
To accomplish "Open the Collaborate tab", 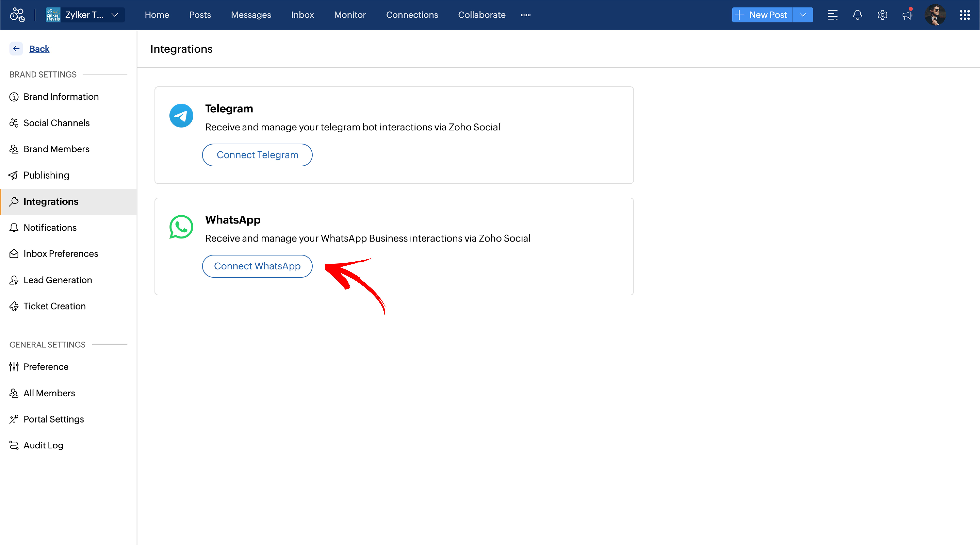I will click(482, 15).
